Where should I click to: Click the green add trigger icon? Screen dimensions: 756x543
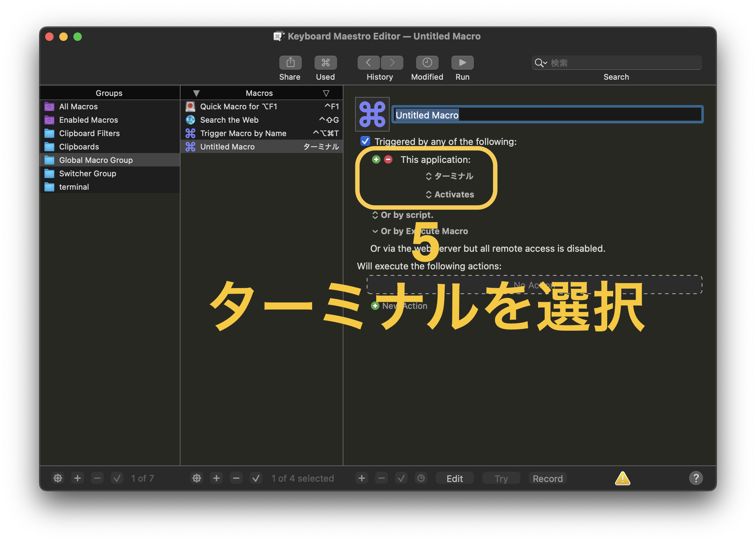(376, 160)
